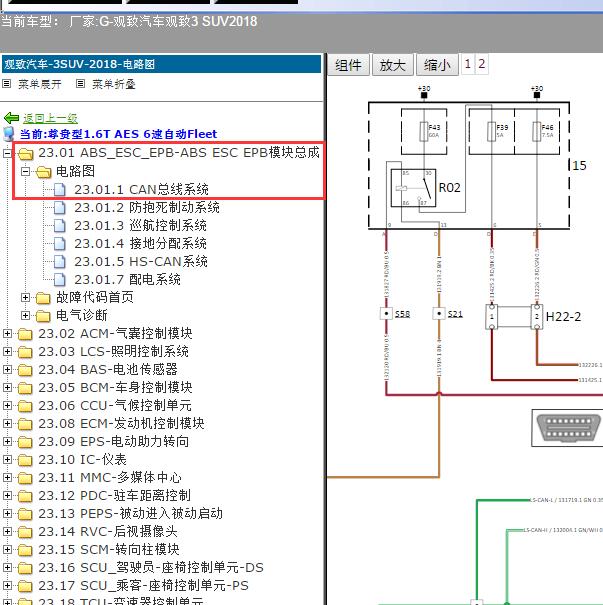Switch to diagram page 2
The height and width of the screenshot is (605, 603).
481,64
